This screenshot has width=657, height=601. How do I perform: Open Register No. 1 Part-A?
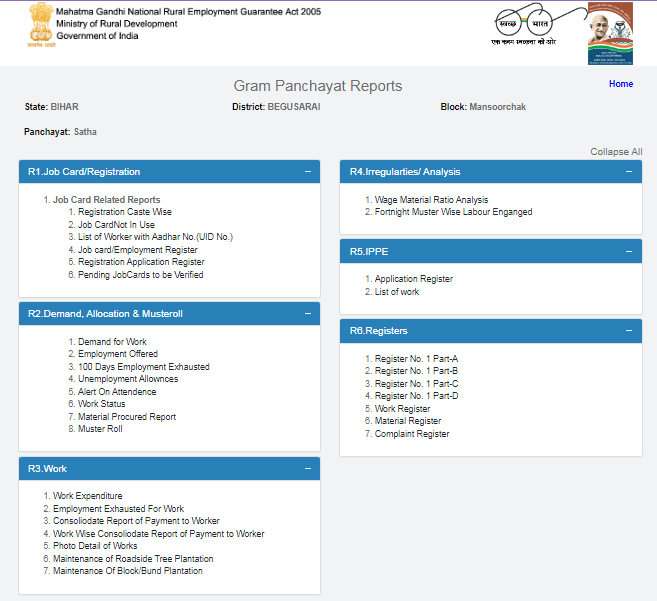click(416, 358)
